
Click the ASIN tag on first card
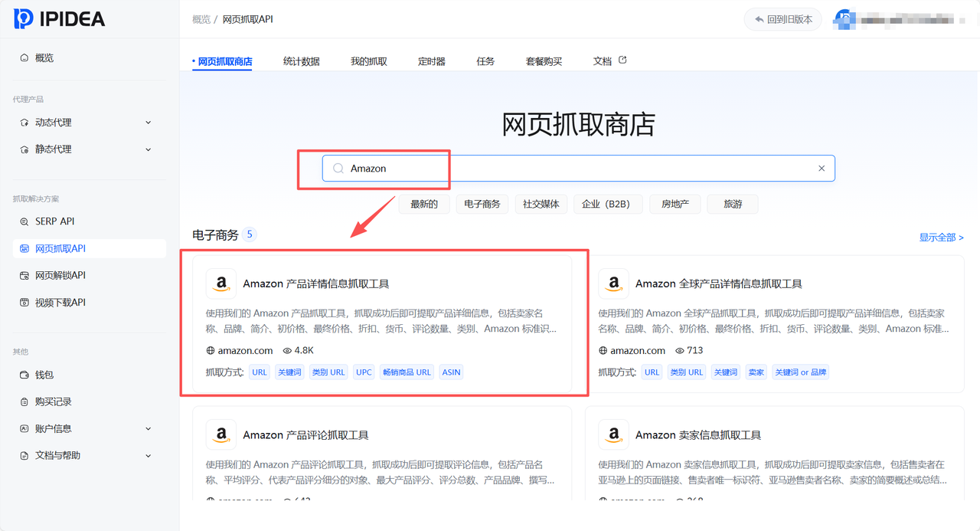[451, 372]
